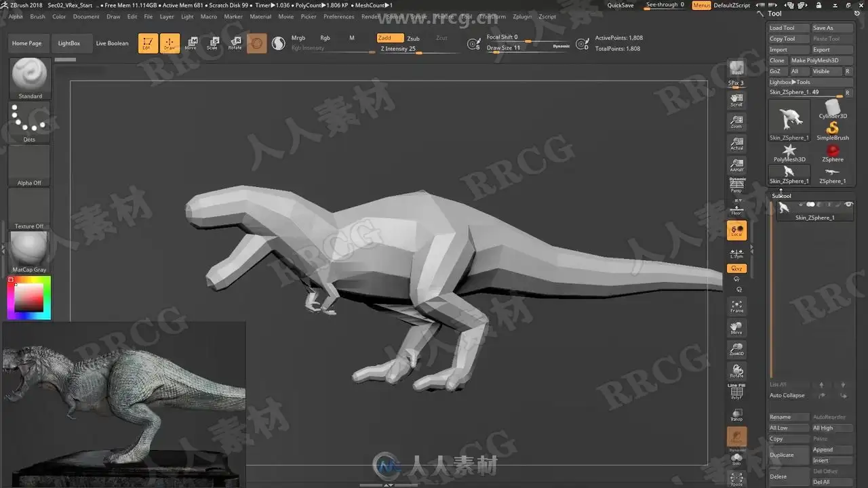Toggle PolyF line fill display
The height and width of the screenshot is (488, 868).
coord(736,392)
